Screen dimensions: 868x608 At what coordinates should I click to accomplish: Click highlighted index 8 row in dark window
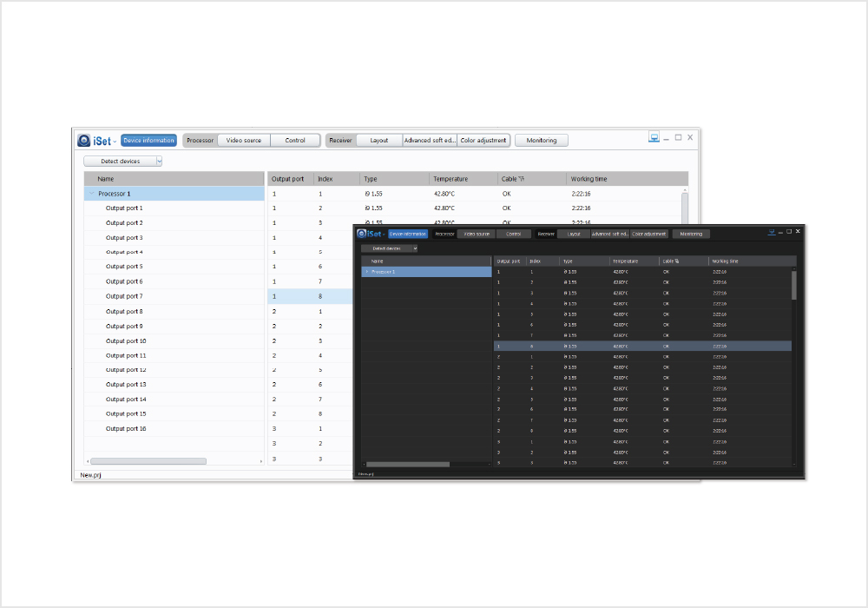pyautogui.click(x=642, y=346)
